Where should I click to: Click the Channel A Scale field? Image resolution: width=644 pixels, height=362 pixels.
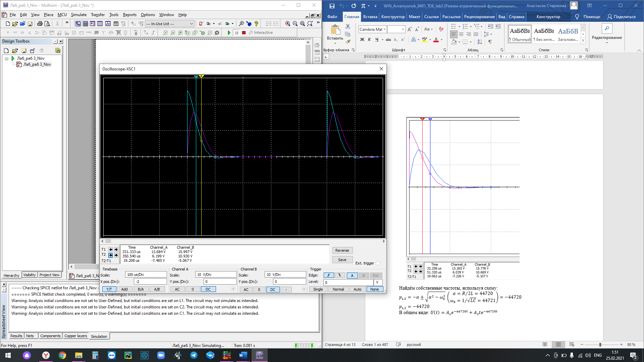(216, 275)
